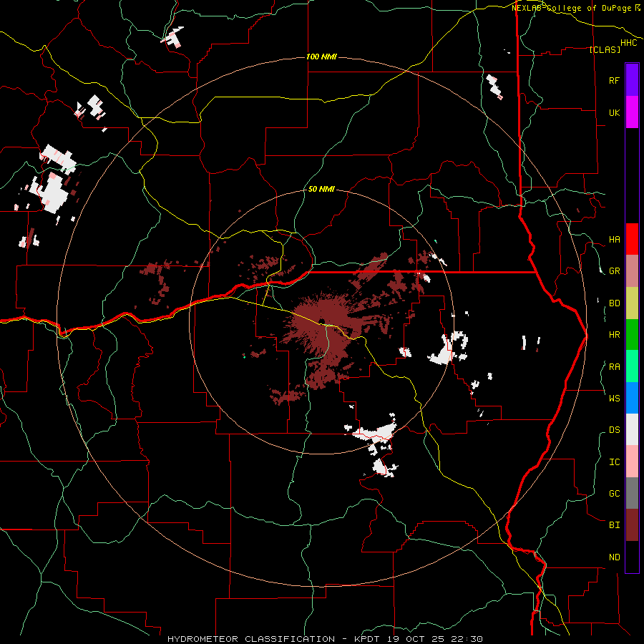Click the [CLAS] legend heading

point(605,49)
